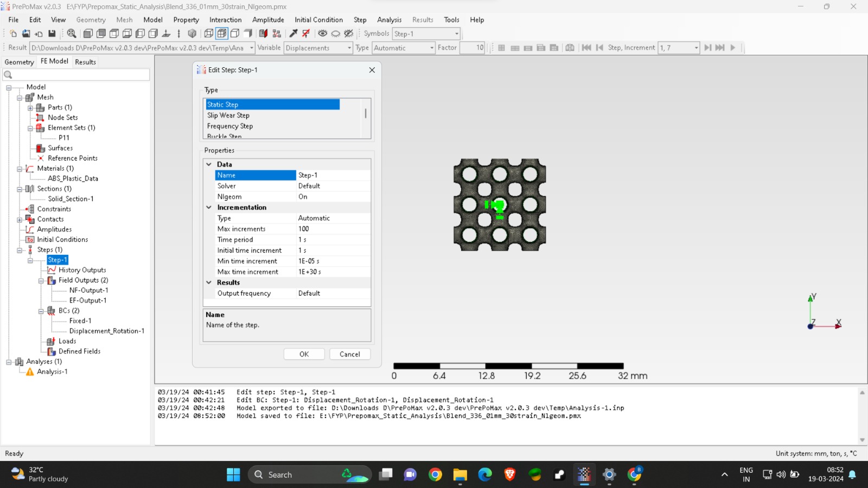
Task: Open the Variable Displacements dropdown
Action: tap(349, 48)
